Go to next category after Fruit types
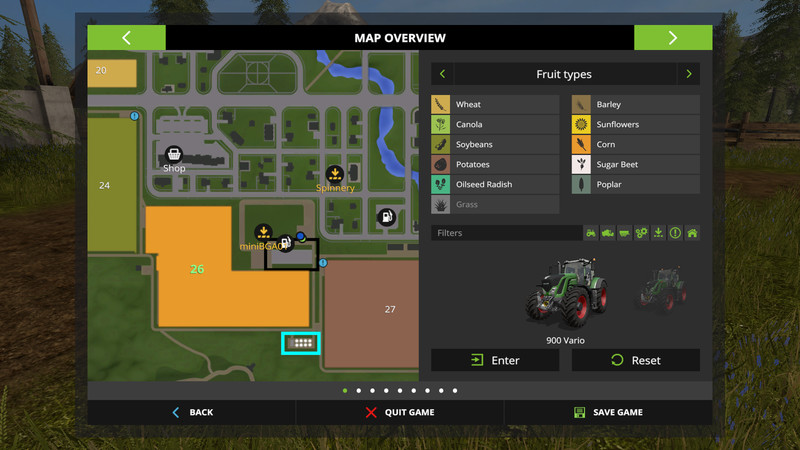The width and height of the screenshot is (800, 450). (688, 74)
